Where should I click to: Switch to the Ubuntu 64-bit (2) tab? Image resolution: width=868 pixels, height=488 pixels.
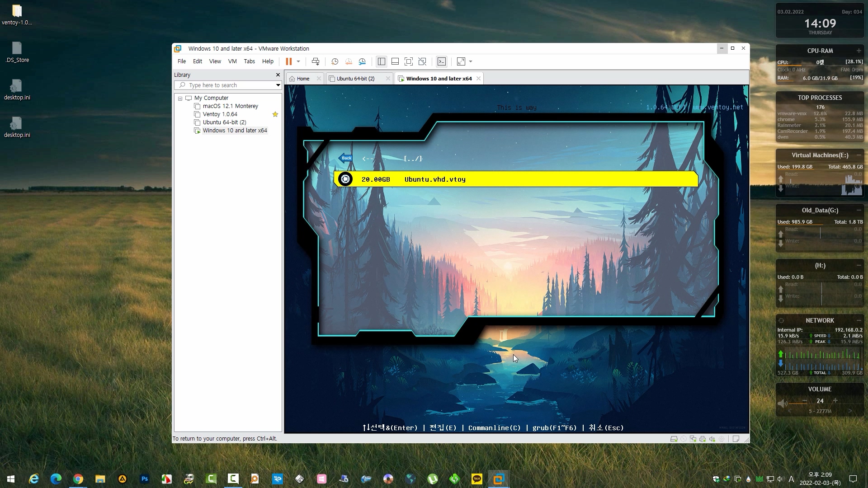pos(355,79)
